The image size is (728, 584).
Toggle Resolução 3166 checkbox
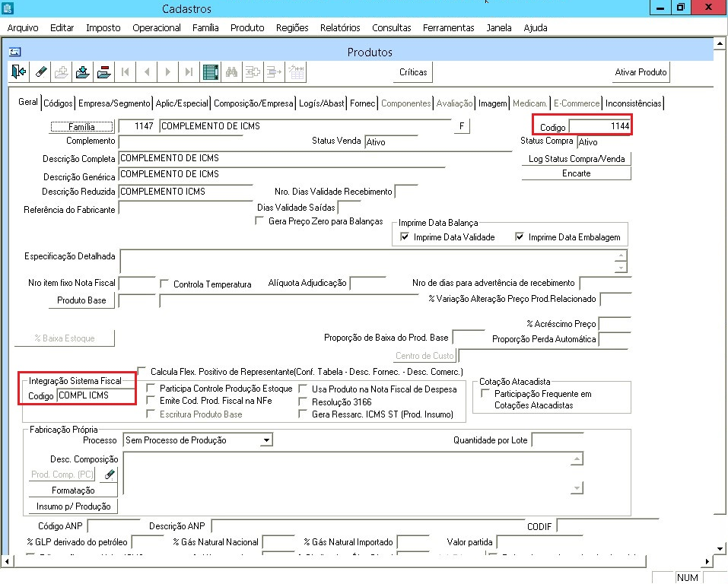coord(303,401)
